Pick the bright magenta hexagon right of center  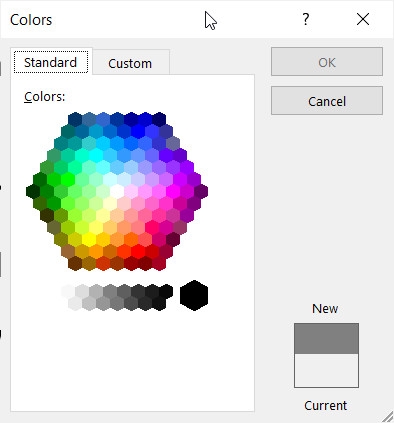pos(173,191)
